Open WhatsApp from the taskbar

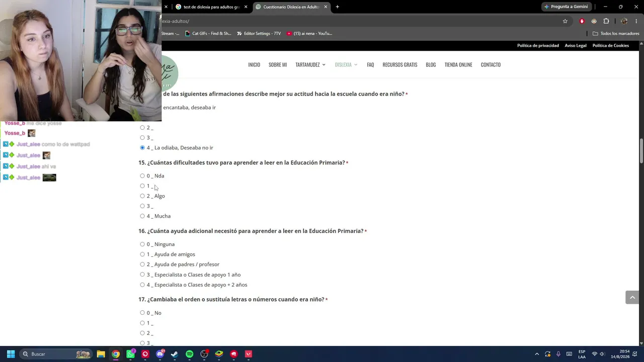[130, 354]
